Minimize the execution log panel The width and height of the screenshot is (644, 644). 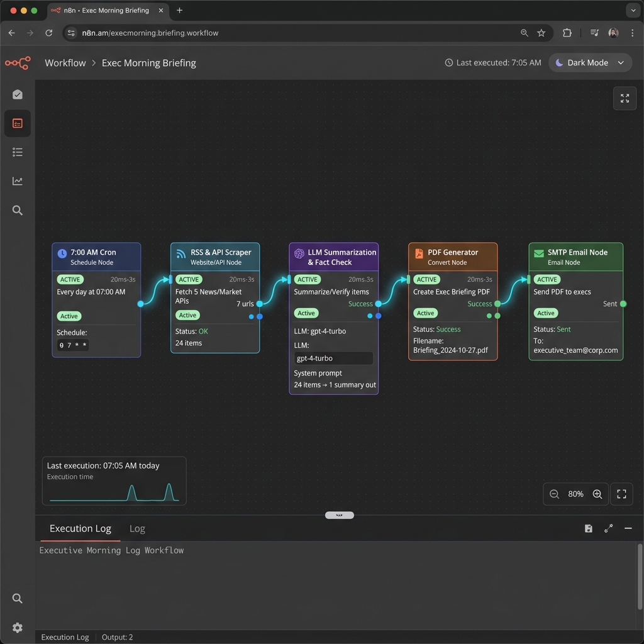pyautogui.click(x=628, y=528)
